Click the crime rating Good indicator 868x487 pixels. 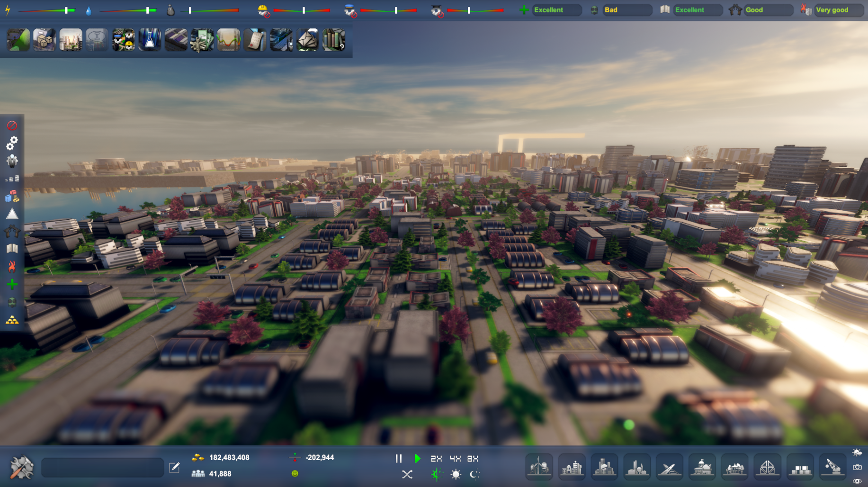768,10
